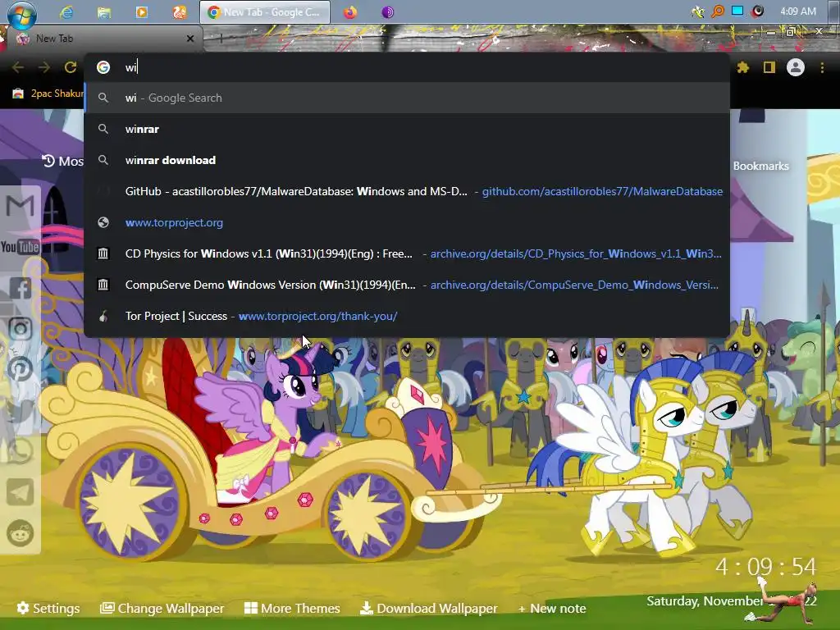Open the Telegram sidebar shortcut
The width and height of the screenshot is (840, 630).
coord(21,492)
